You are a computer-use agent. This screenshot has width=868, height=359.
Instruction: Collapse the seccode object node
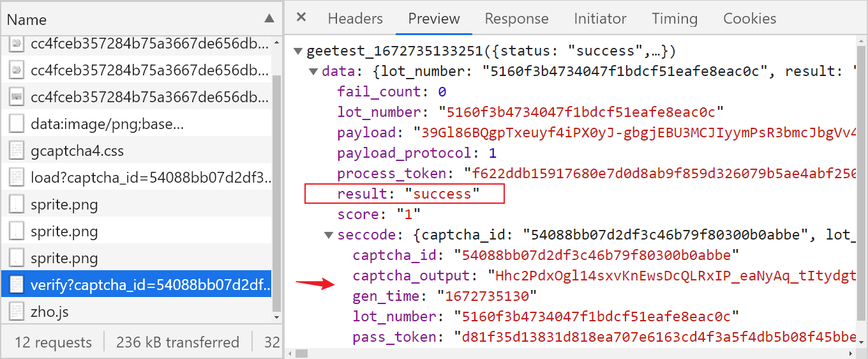[329, 235]
